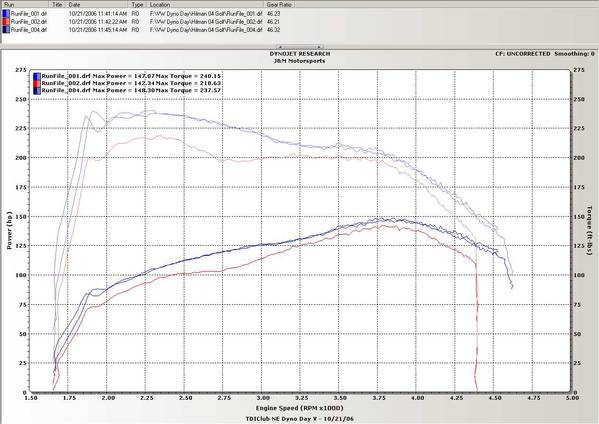Click the Title column header
The height and width of the screenshot is (424, 599).
tap(58, 5)
